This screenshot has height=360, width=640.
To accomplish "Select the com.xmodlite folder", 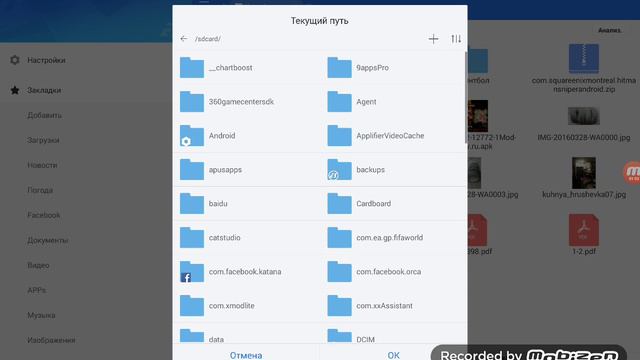I will (247, 305).
